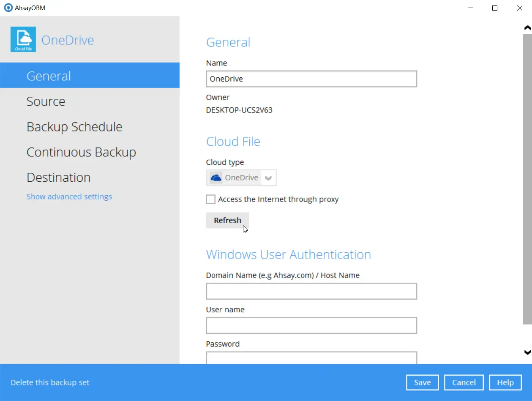Click inside the Name input field
The height and width of the screenshot is (401, 532).
click(x=311, y=79)
